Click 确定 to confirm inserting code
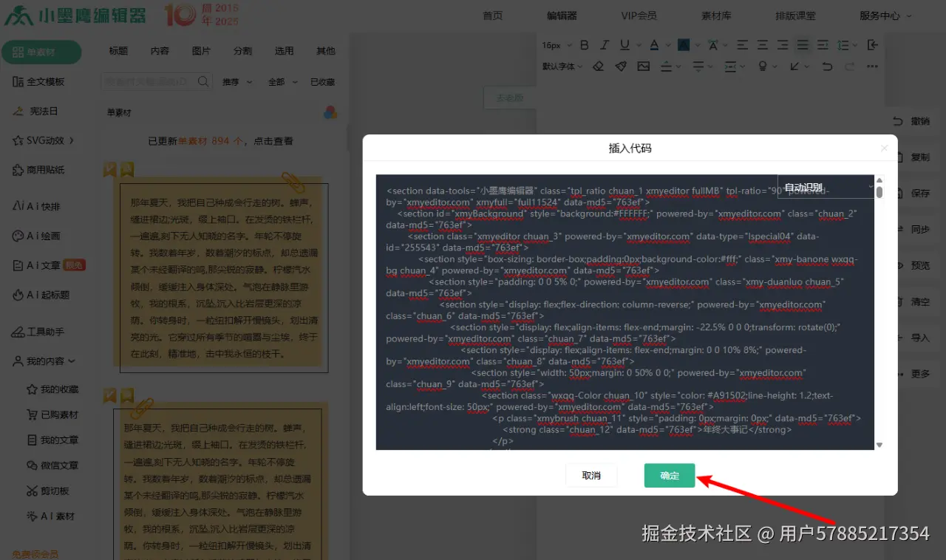This screenshot has height=560, width=946. pos(670,476)
